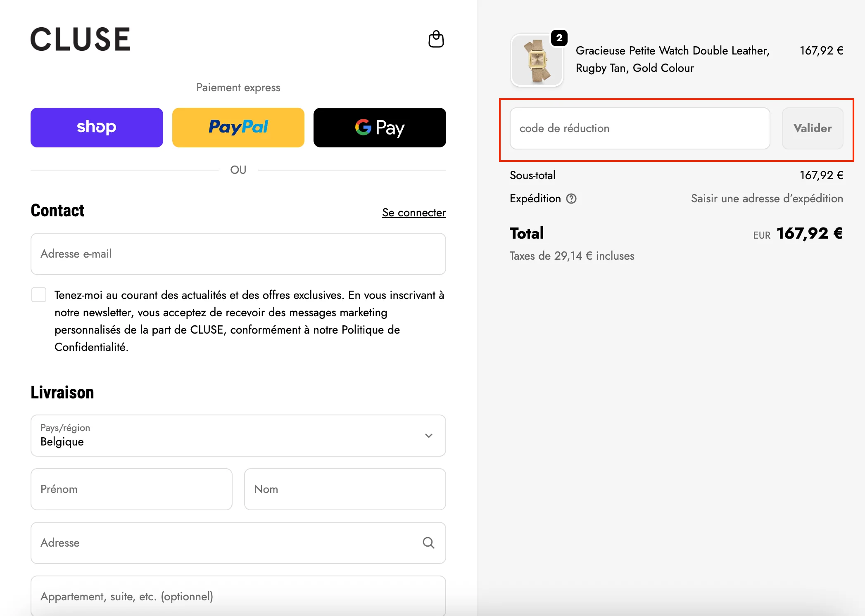Open the Paiement express section
Viewport: 865px width, 616px height.
238,87
